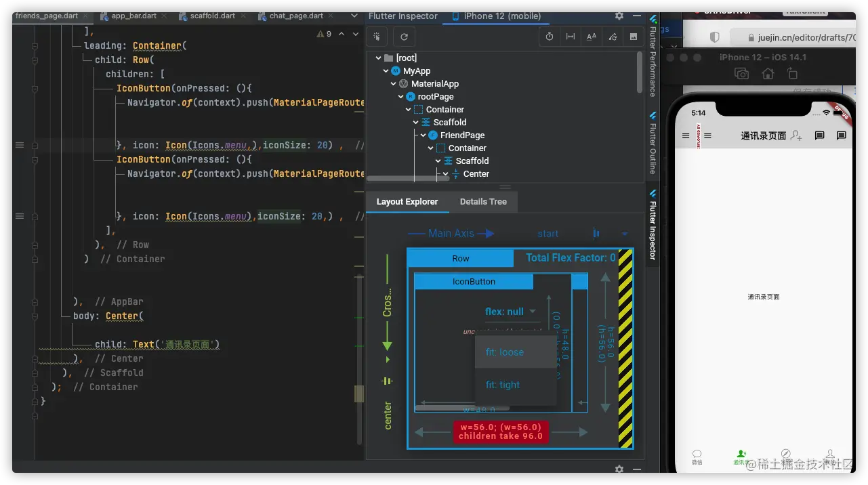This screenshot has height=485, width=868.
Task: Click browser shield privacy icon
Action: (x=714, y=37)
